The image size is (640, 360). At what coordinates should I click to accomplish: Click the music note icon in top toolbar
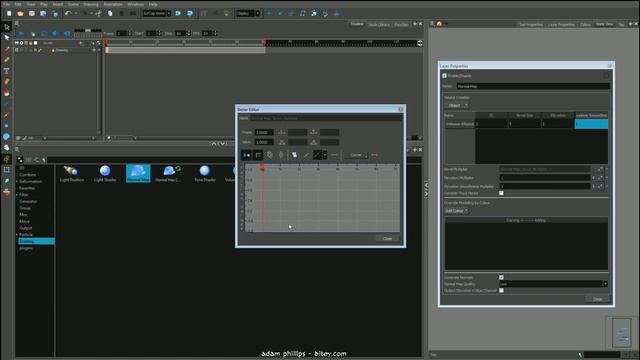[x=302, y=13]
